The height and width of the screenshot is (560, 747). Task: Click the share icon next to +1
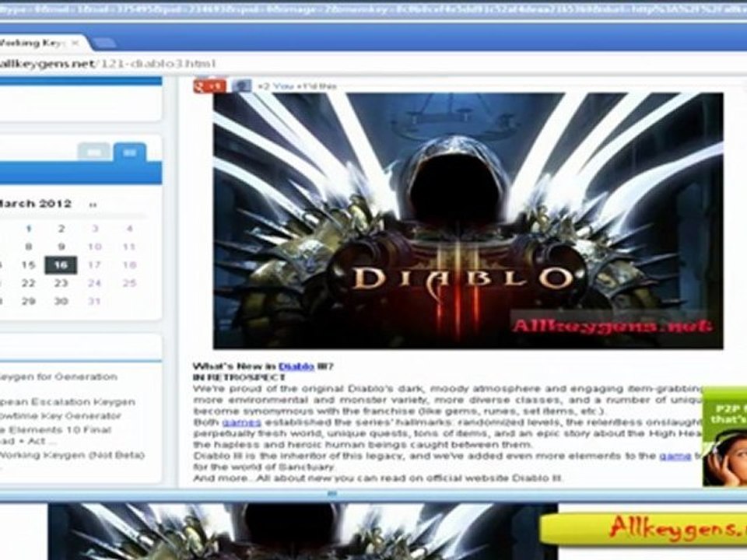click(241, 86)
